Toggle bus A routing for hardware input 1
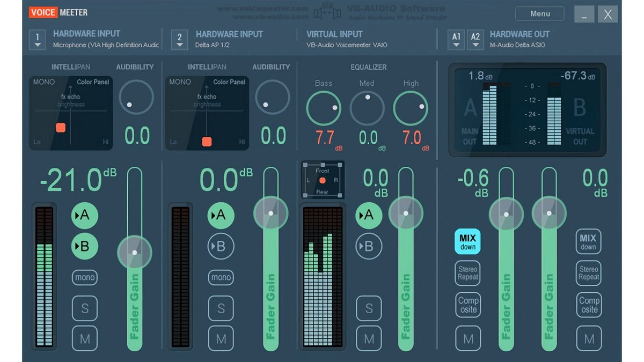644x362 pixels. [85, 216]
